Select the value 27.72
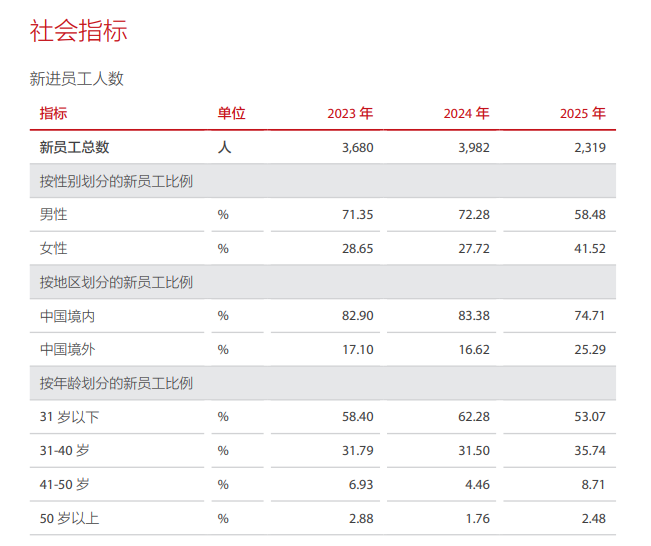Screen dimensions: 651x546 [474, 249]
